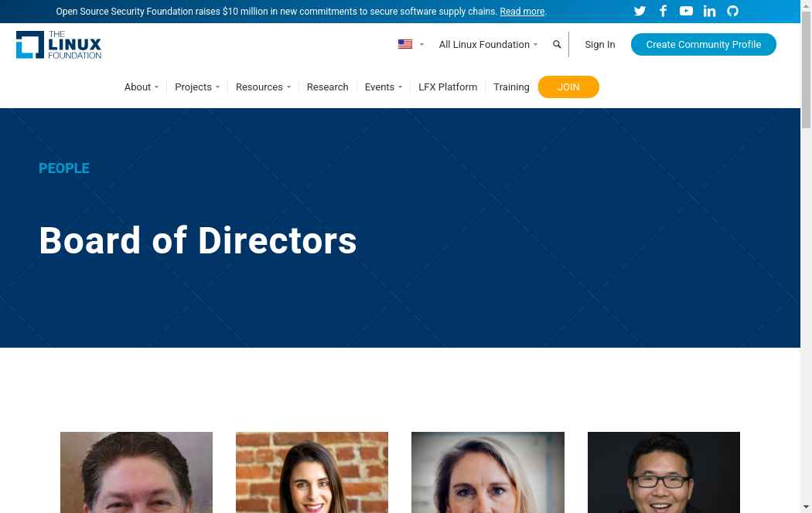Open the US flag language selector
Screen dimensions: 812x513
411,45
